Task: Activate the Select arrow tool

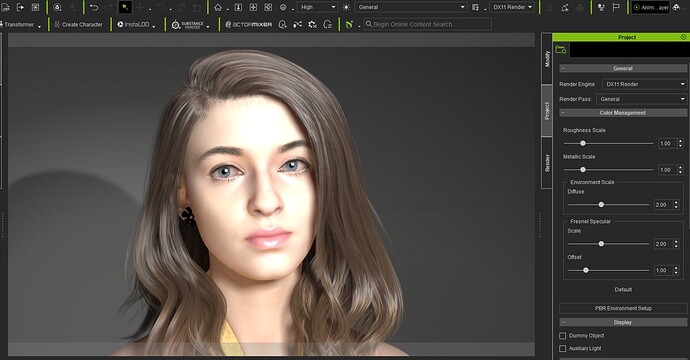Action: pyautogui.click(x=125, y=7)
